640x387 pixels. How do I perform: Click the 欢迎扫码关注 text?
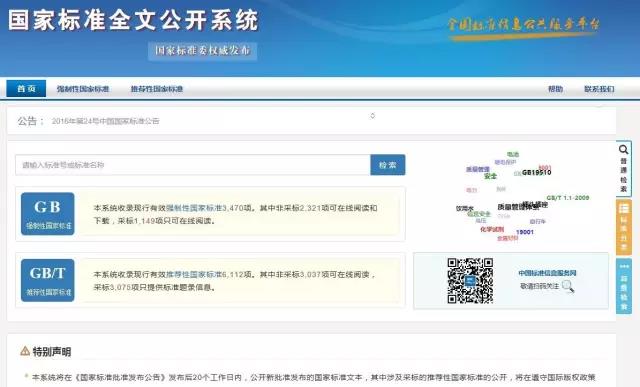click(539, 286)
